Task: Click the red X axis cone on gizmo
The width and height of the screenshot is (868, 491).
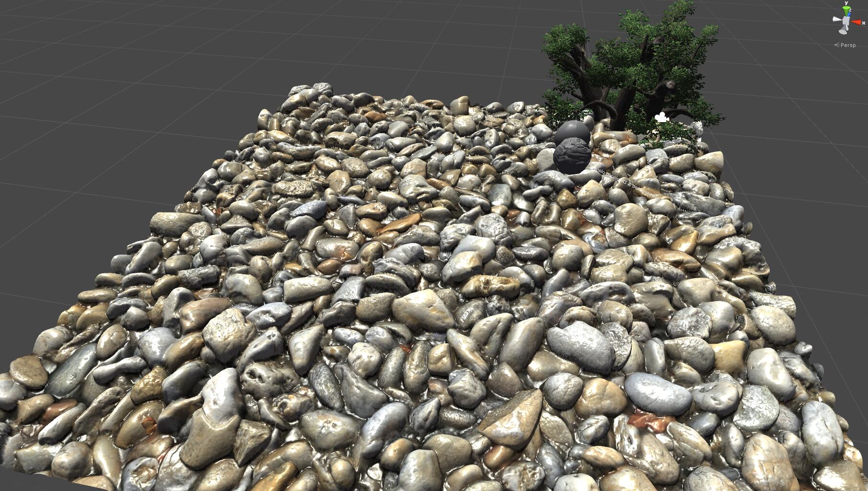Action: [x=856, y=22]
